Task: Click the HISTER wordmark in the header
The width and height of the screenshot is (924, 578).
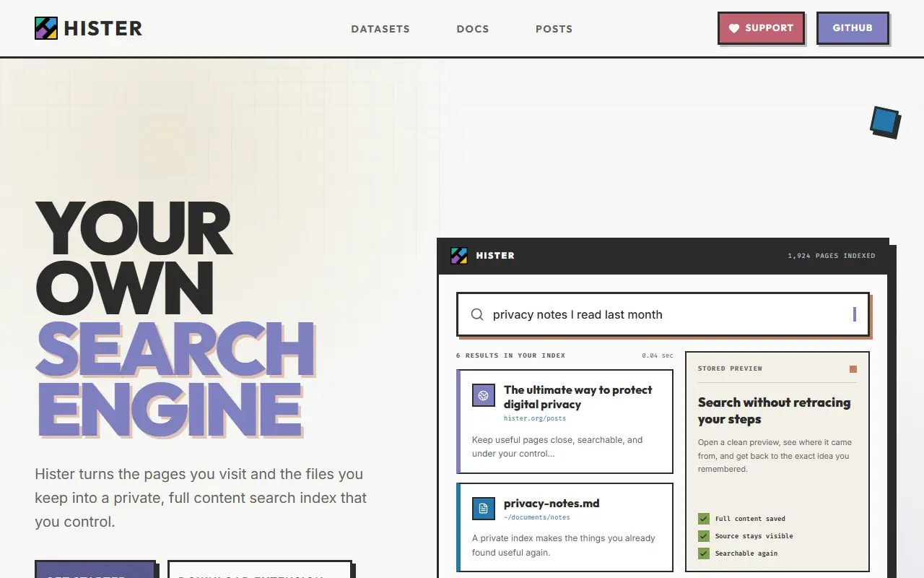Action: coord(103,29)
